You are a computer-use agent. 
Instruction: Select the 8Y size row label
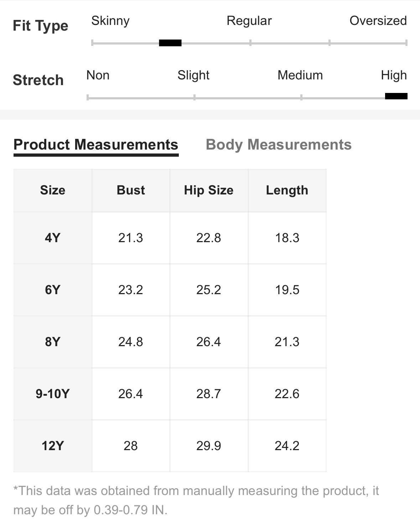pos(53,342)
